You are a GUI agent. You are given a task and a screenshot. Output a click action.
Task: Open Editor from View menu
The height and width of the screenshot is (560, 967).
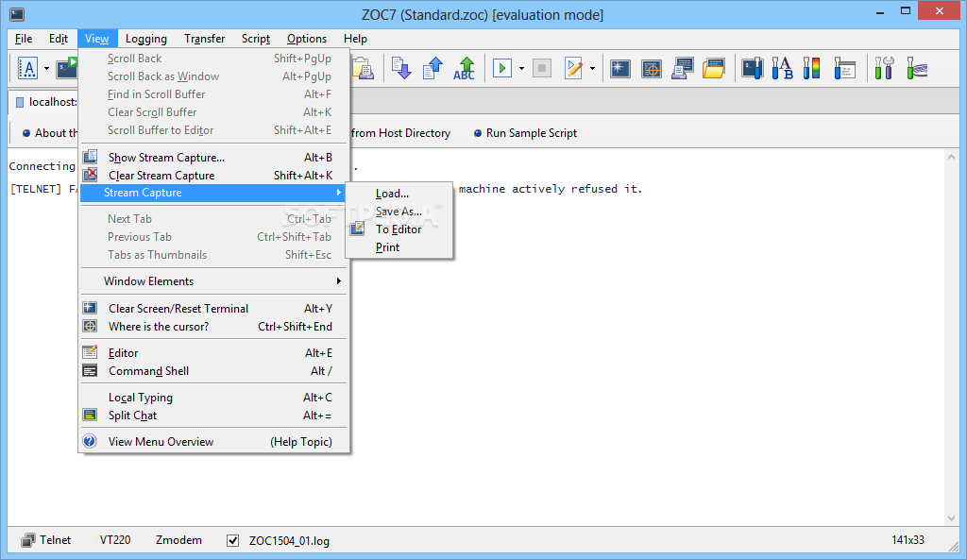pyautogui.click(x=213, y=353)
